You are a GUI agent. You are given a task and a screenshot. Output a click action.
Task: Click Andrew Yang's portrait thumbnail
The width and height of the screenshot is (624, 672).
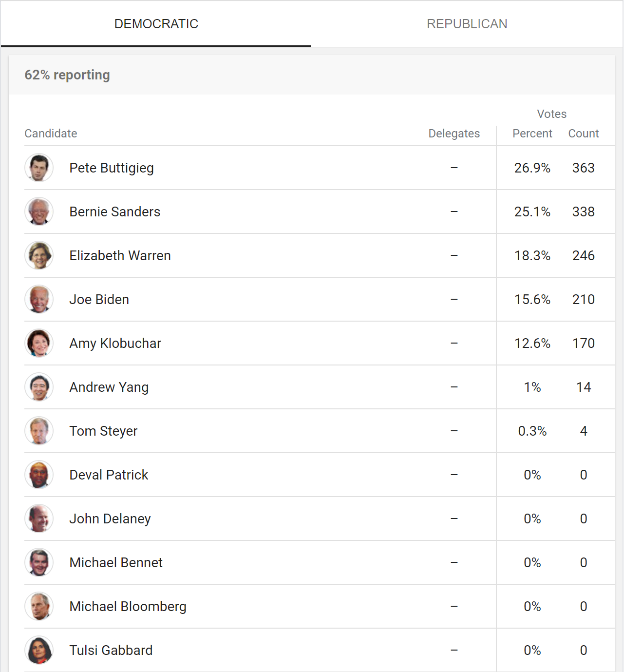click(x=39, y=387)
